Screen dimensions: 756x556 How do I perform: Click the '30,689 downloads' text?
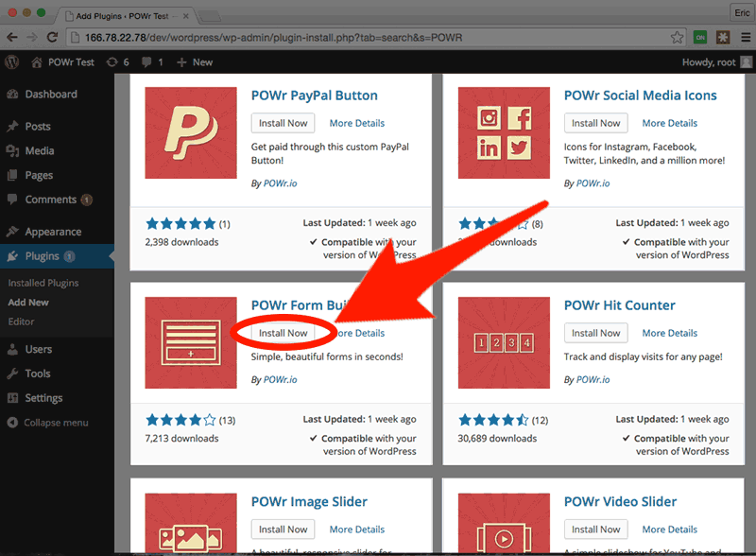[497, 439]
